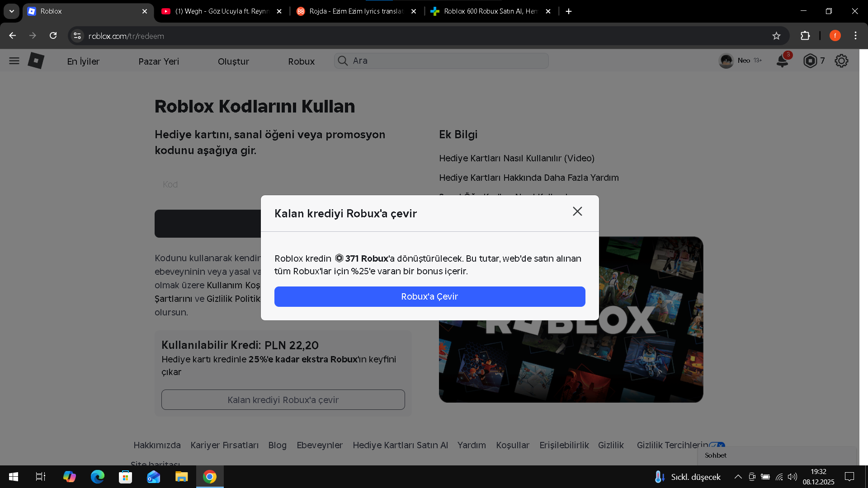The width and height of the screenshot is (868, 488).
Task: Open Hediye Kartları Nasıl Kullanılır video link
Action: pyautogui.click(x=517, y=158)
